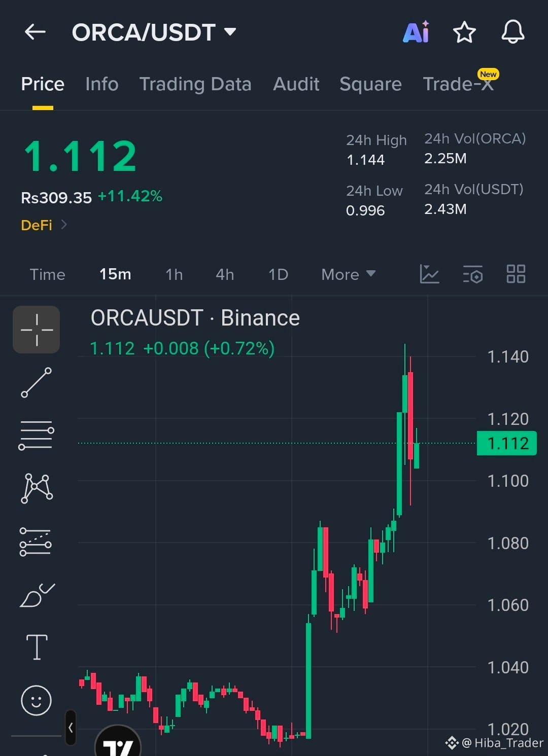The width and height of the screenshot is (548, 756).
Task: Select the crosshair cursor tool
Action: click(x=37, y=330)
